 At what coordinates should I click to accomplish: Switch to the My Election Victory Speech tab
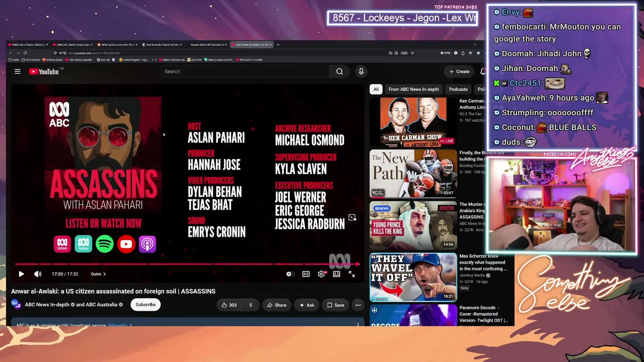pos(73,45)
